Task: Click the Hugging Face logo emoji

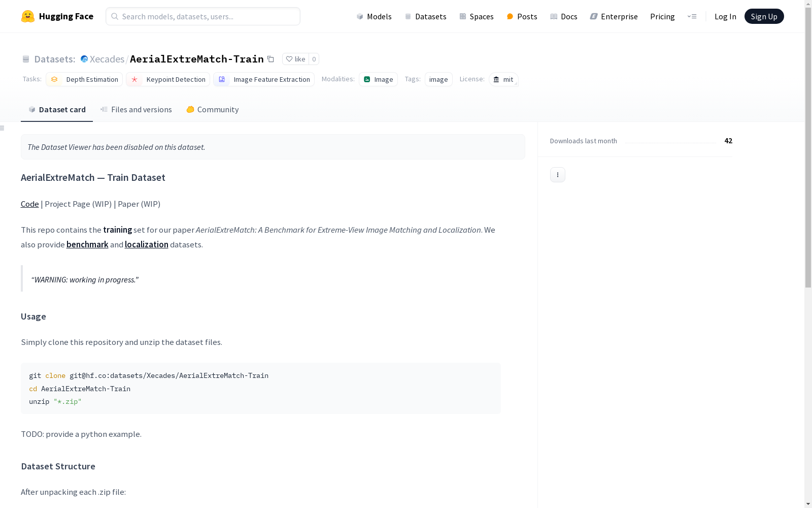Action: 27,16
